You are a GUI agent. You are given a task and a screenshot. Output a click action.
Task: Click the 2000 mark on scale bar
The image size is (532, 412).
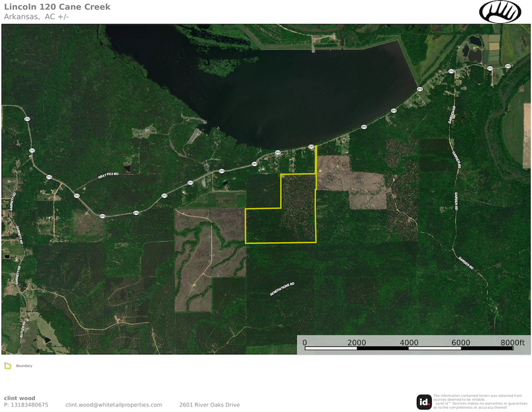click(356, 343)
